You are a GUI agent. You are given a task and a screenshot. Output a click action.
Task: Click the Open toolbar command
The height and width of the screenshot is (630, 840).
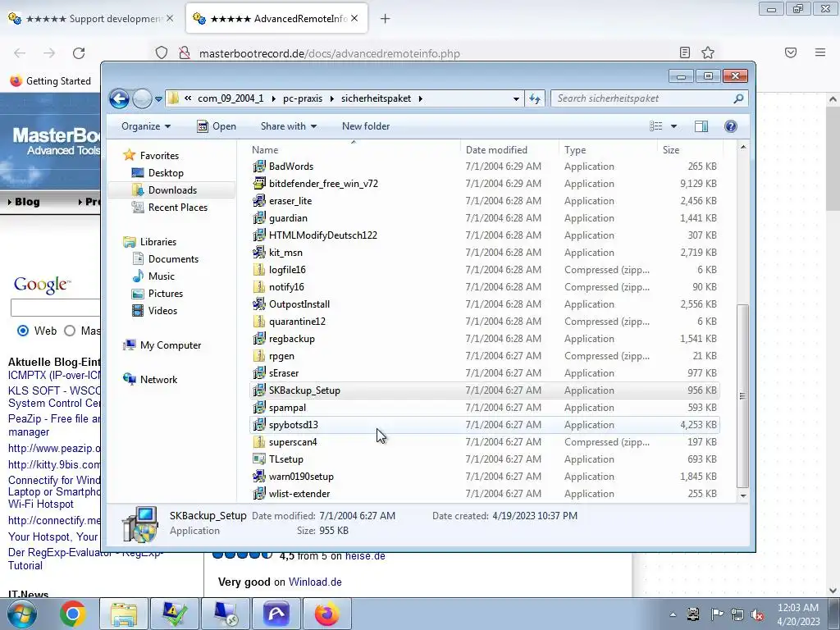click(x=217, y=126)
